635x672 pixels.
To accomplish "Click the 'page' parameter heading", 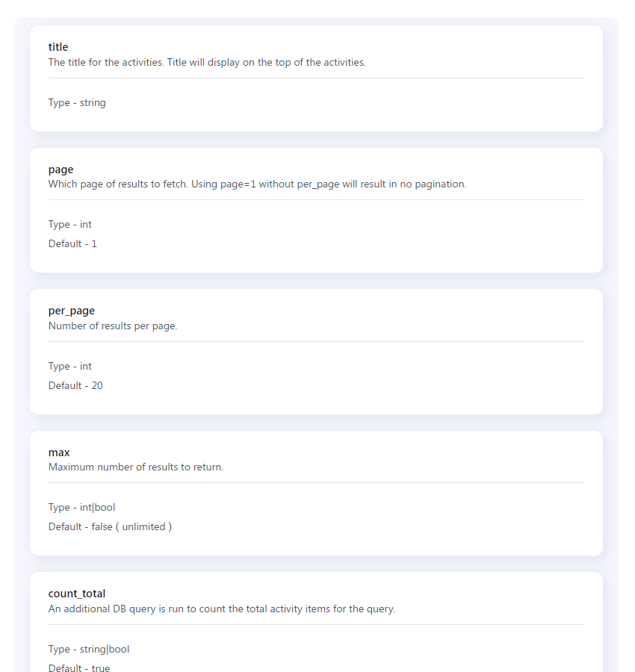I will click(x=61, y=169).
